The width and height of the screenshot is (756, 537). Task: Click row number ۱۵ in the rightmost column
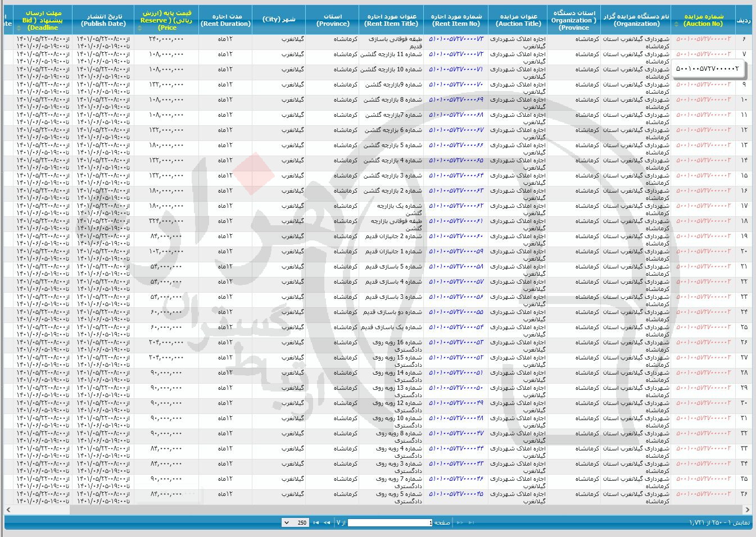744,175
